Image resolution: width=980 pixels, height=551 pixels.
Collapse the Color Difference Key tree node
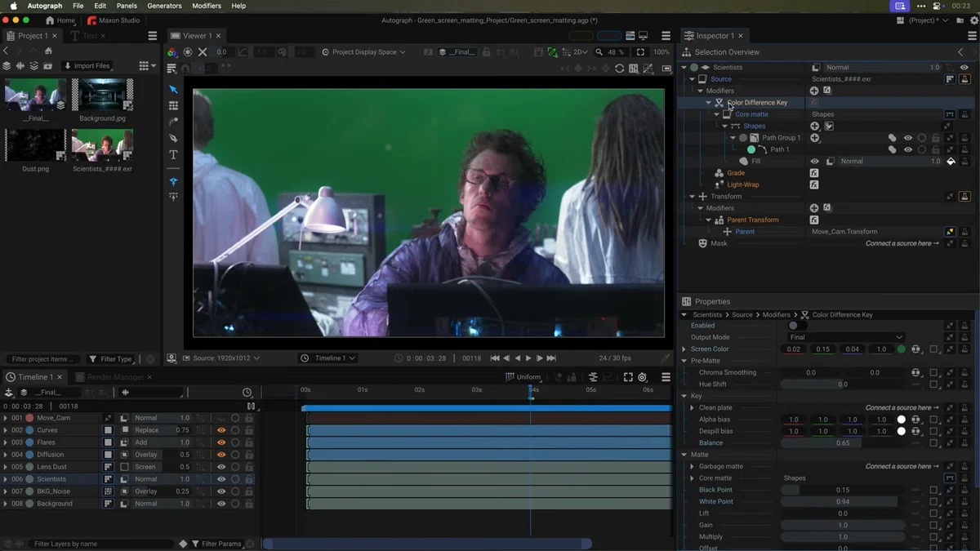(708, 103)
